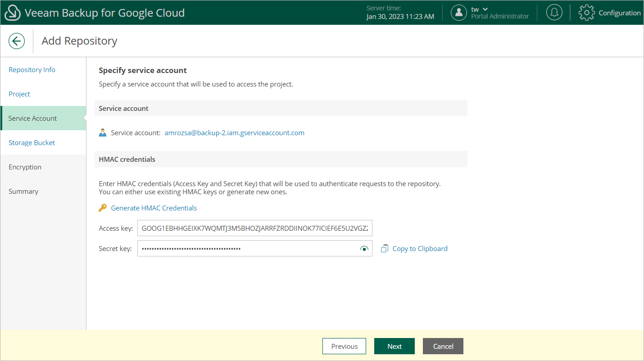
Task: Click the back arrow icon
Action: (x=17, y=41)
